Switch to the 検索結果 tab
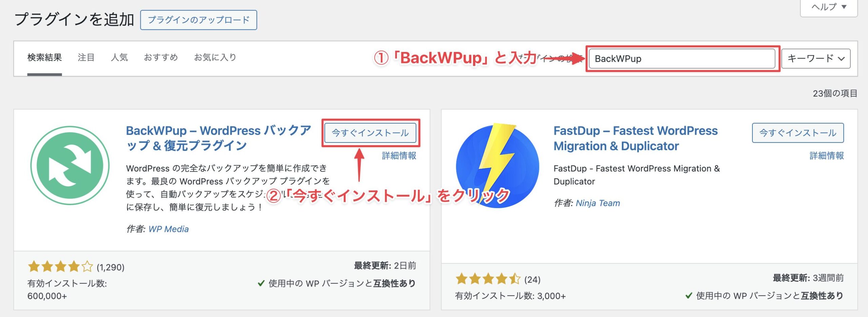This screenshot has height=317, width=868. 44,58
